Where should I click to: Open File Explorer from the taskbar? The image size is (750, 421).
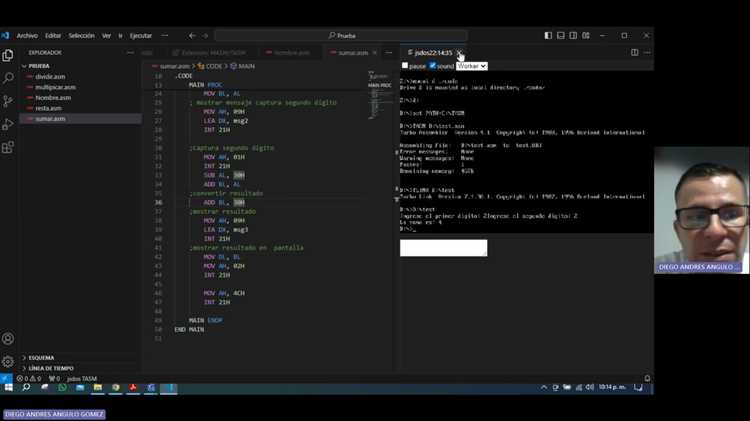tap(98, 388)
